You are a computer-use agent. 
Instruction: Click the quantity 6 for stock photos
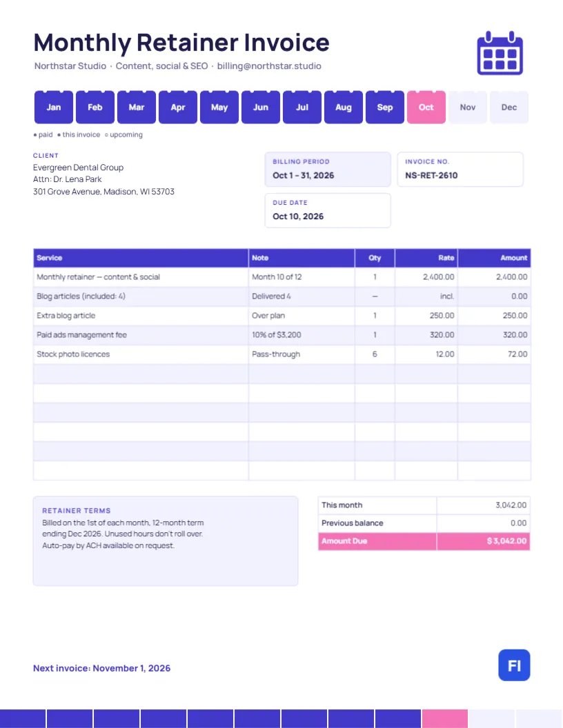375,354
